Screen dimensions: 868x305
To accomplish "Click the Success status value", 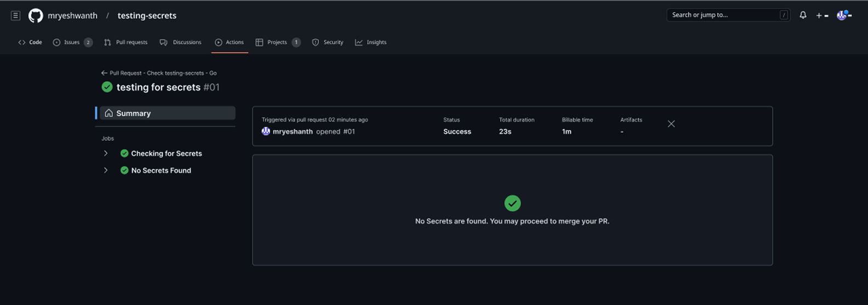I will coord(457,132).
